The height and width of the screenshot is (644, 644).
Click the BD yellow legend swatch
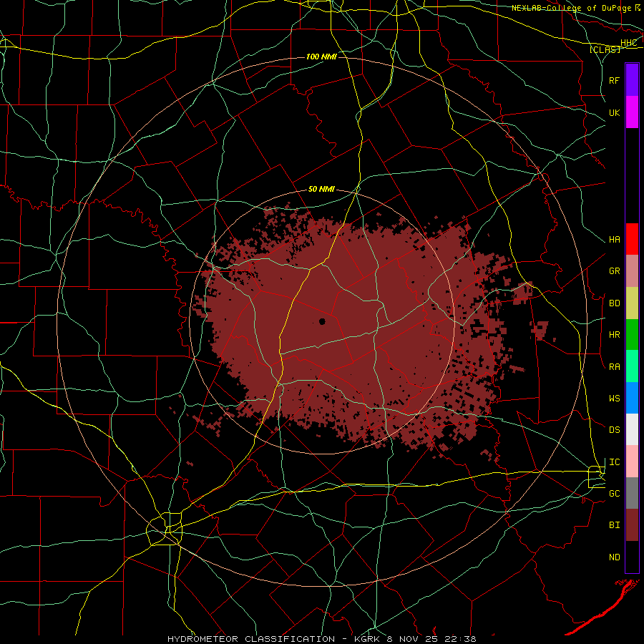(x=632, y=303)
